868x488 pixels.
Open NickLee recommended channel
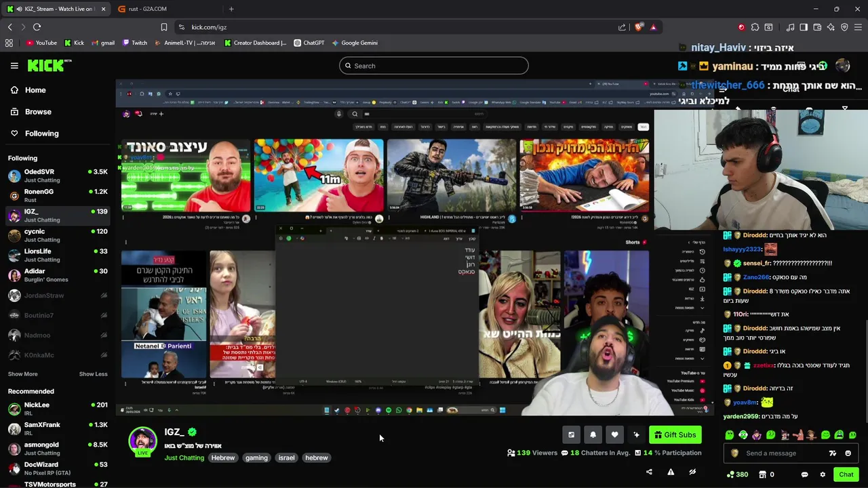pyautogui.click(x=58, y=409)
